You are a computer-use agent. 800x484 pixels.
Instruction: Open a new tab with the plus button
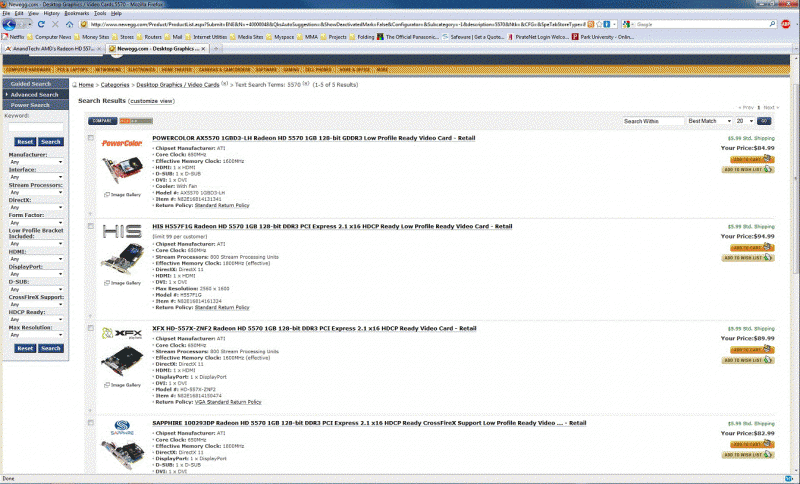pos(216,49)
